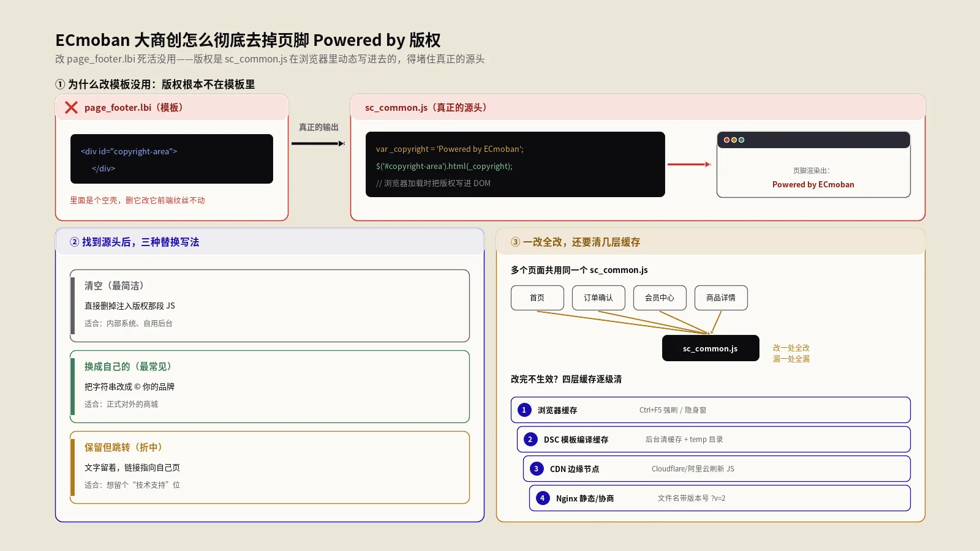Click the 文件名带版本号 ?v=2 hint
Screen dimensions: 980x551
coord(692,498)
